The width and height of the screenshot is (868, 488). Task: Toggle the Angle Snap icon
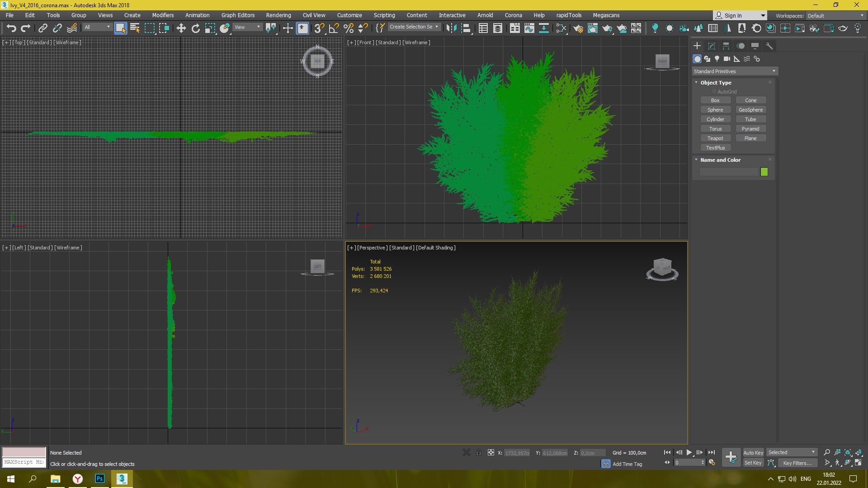click(x=334, y=28)
